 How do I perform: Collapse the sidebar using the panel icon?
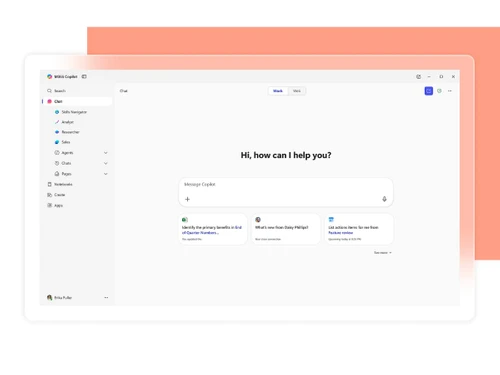click(x=84, y=77)
